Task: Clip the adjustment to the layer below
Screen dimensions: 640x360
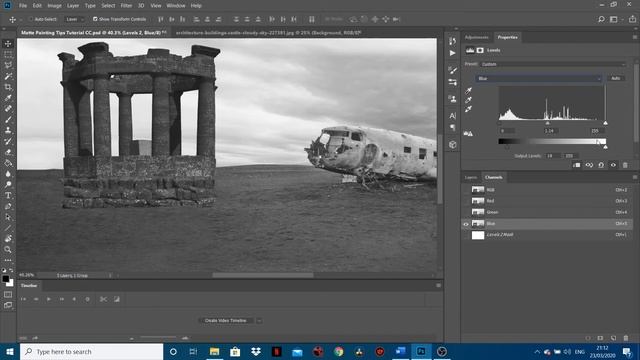Action: tap(576, 165)
